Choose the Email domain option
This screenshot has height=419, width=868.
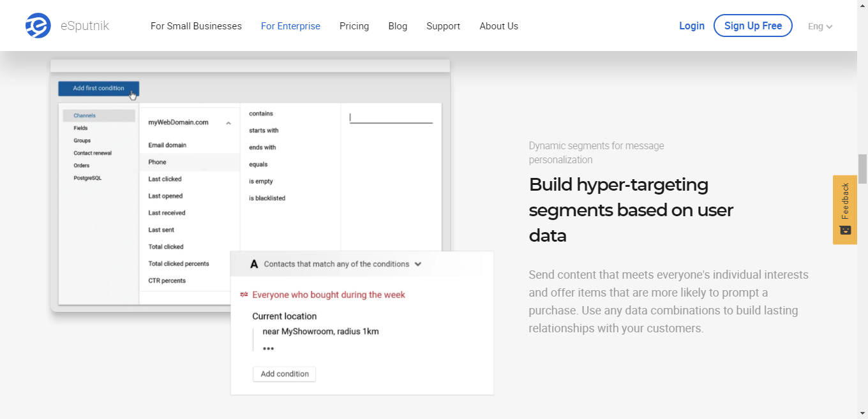pos(167,145)
